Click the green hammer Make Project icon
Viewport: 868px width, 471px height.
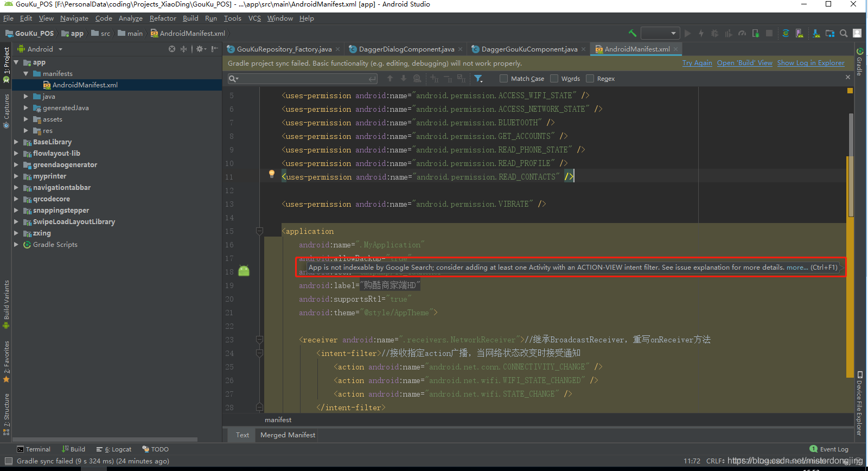point(632,33)
